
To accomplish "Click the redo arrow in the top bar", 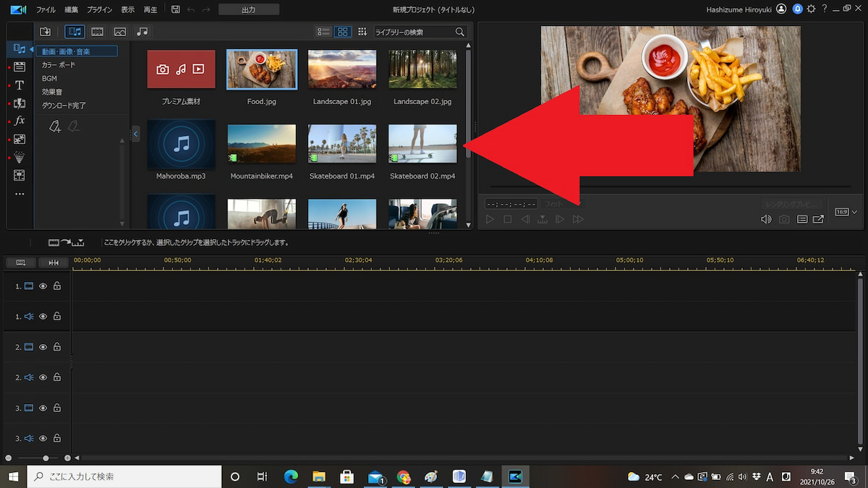I will 206,9.
